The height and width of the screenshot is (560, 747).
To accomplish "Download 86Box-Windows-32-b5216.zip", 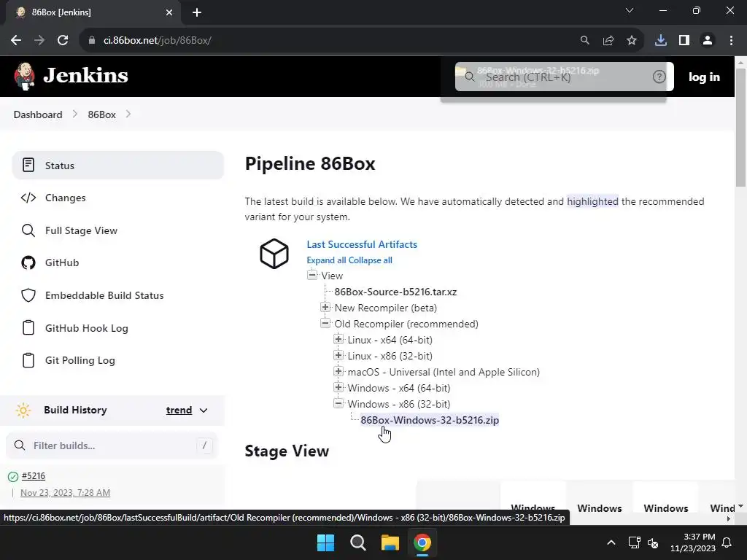I will tap(430, 420).
